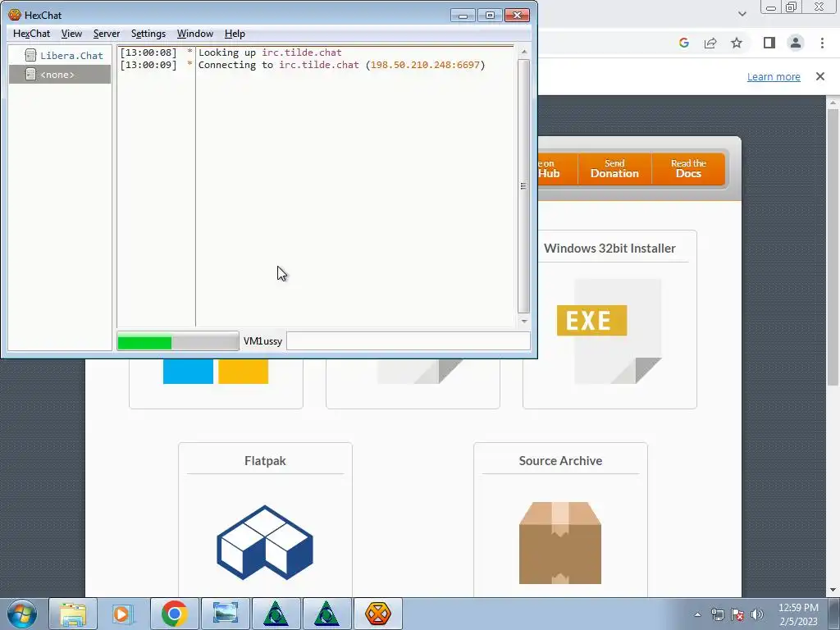Open the Chrome tab search chevron
This screenshot has height=630, width=840.
tap(742, 14)
